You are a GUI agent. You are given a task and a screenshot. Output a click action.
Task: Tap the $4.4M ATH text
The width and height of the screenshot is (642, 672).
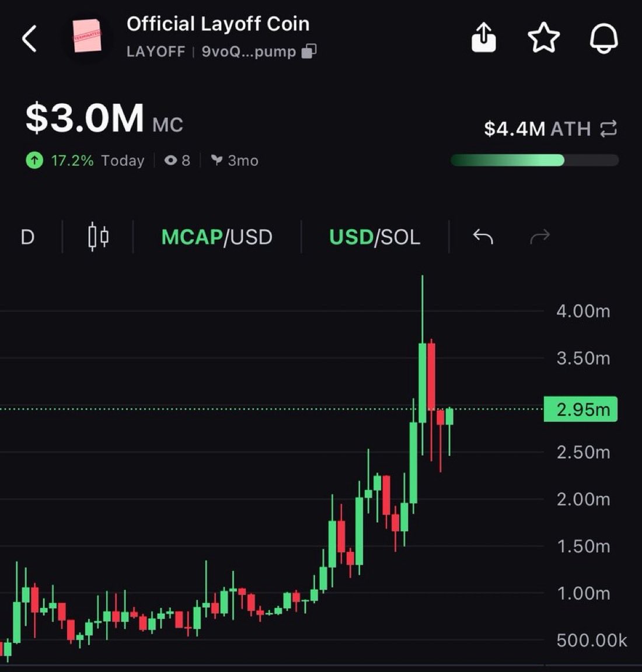pyautogui.click(x=538, y=128)
